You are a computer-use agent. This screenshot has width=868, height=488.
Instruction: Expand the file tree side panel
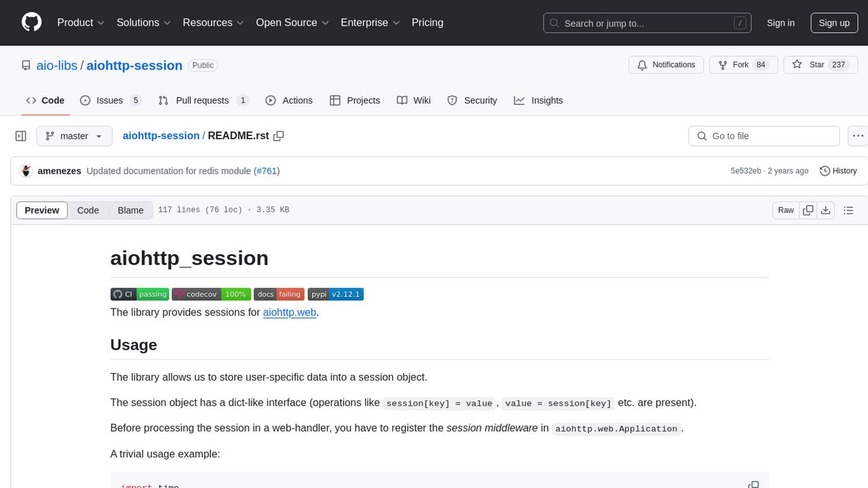click(21, 136)
